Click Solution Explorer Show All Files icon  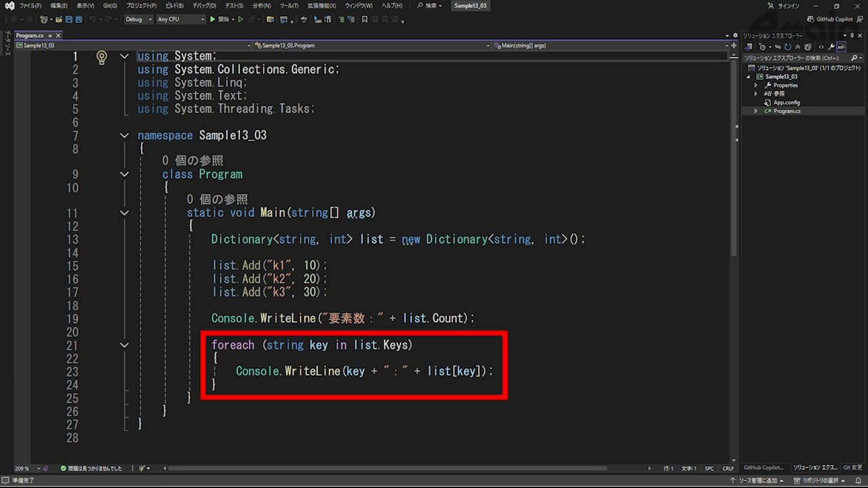click(808, 47)
